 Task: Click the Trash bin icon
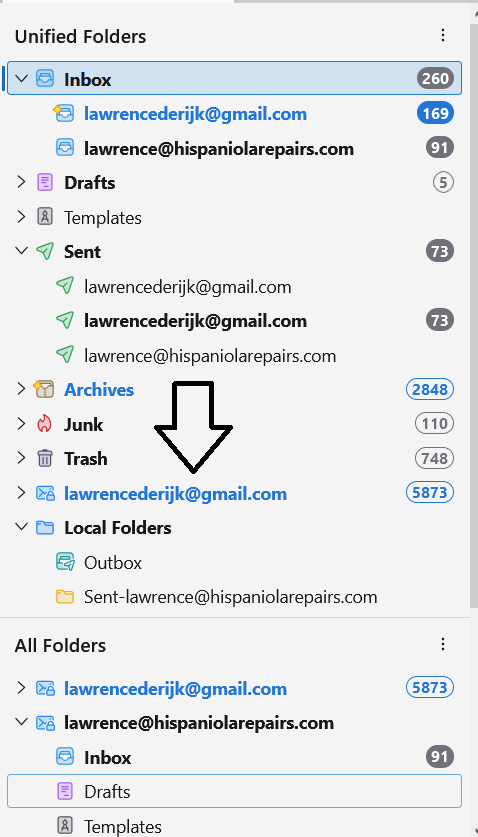coord(44,459)
